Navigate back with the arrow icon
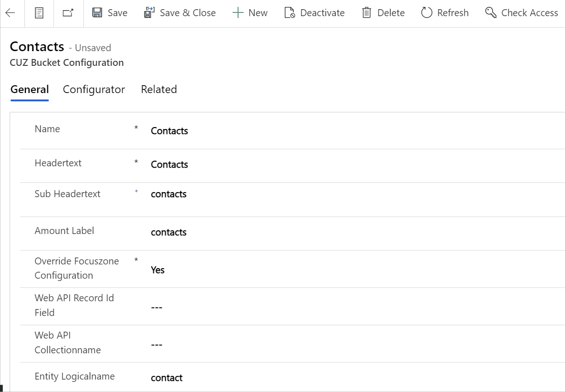This screenshot has height=392, width=565. point(10,12)
